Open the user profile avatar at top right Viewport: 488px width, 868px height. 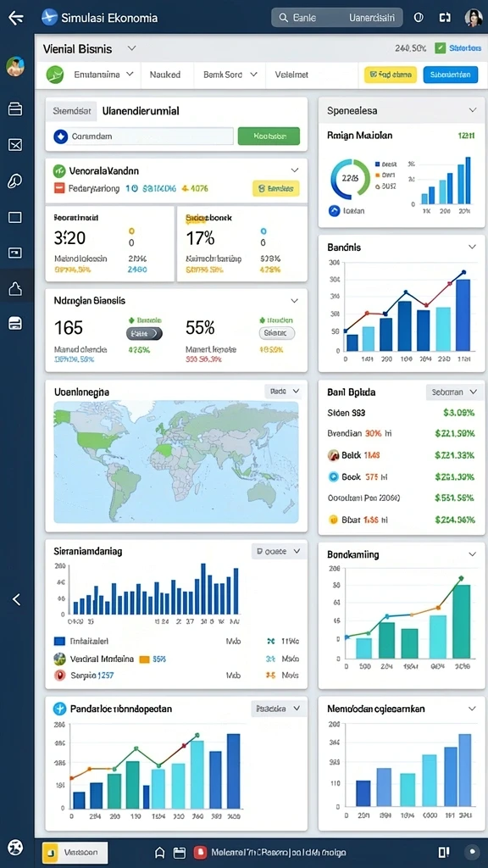coord(473,18)
